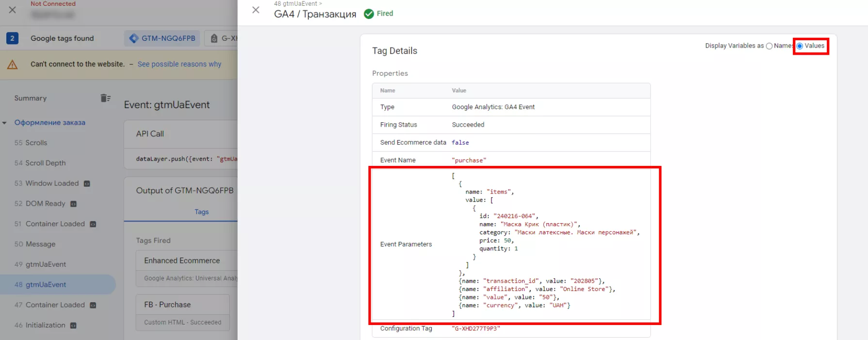Display variables as Names radio button
Viewport: 868px width, 340px height.
(769, 46)
